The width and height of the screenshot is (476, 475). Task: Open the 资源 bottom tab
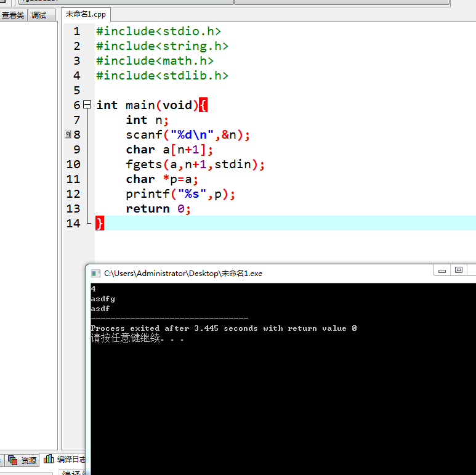[23, 460]
